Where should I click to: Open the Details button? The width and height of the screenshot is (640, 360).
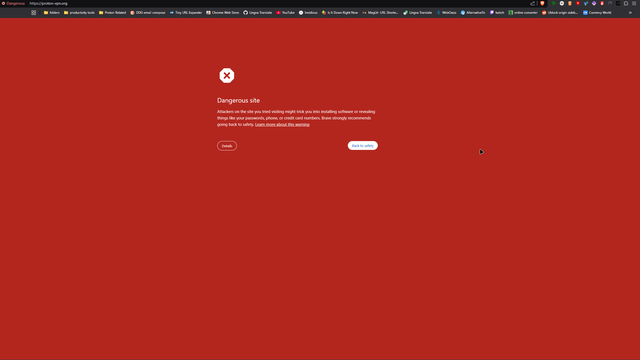pos(227,146)
